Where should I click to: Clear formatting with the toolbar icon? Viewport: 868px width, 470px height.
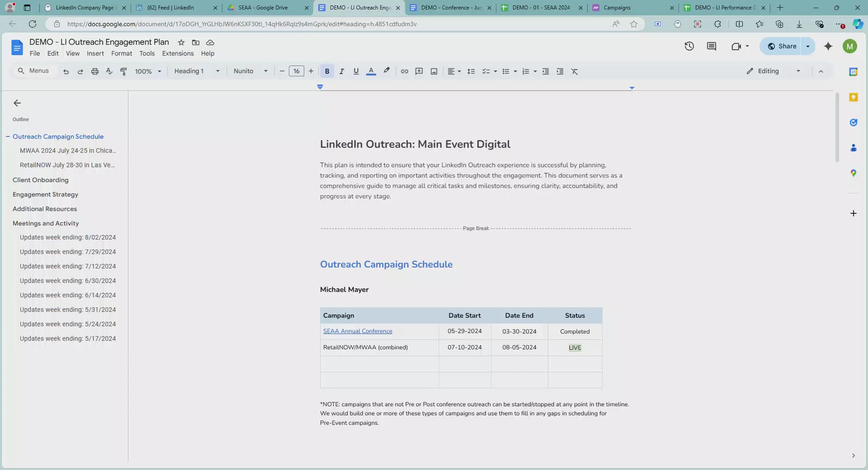point(575,71)
